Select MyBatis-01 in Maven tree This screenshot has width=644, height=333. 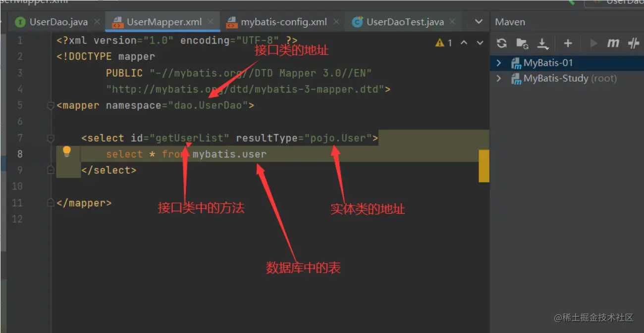tap(548, 63)
